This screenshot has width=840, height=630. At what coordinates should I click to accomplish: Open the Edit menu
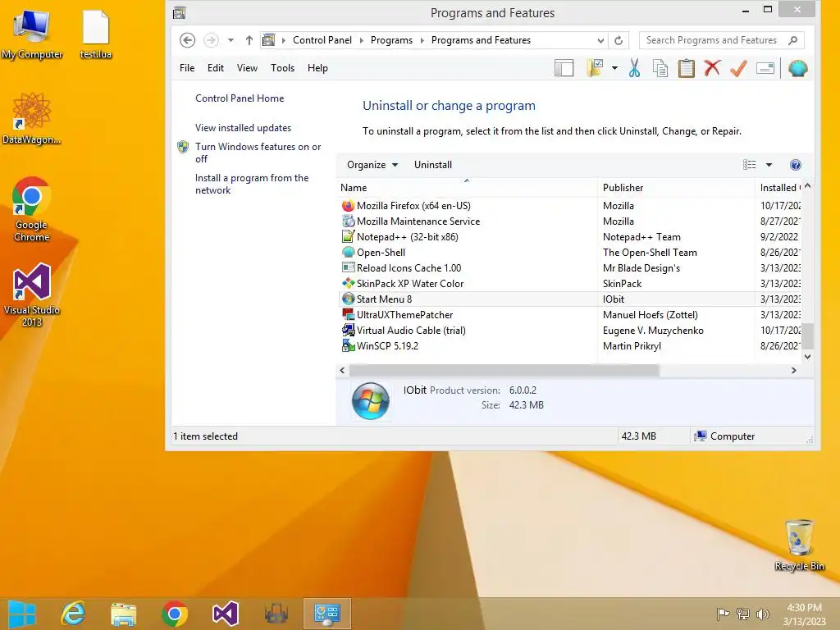(216, 68)
